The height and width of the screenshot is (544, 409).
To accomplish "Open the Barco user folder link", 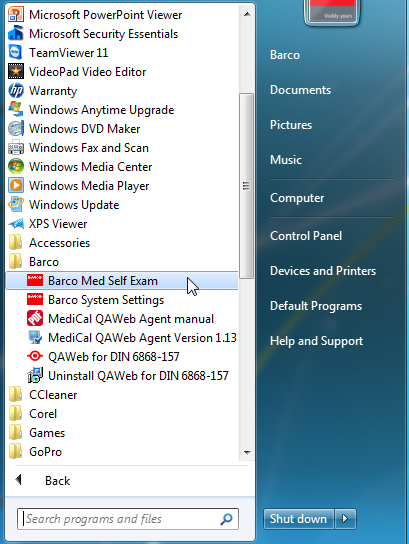I will pos(285,55).
